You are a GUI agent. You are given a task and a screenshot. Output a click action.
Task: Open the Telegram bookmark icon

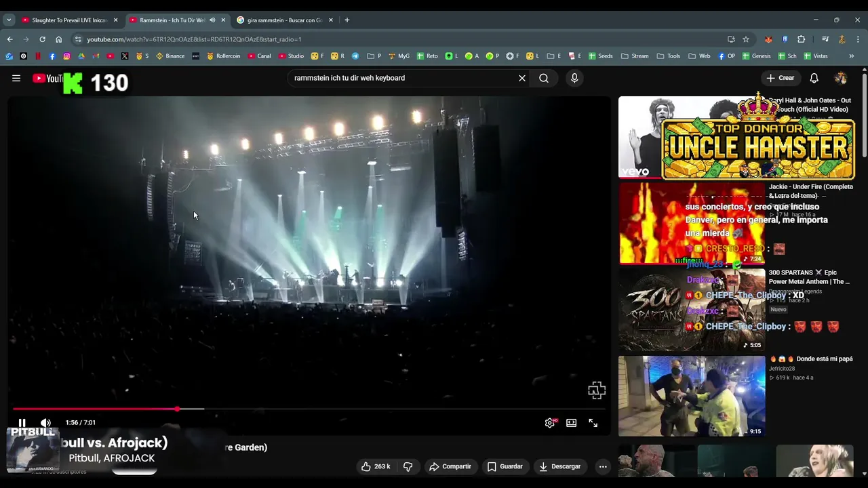pos(355,56)
